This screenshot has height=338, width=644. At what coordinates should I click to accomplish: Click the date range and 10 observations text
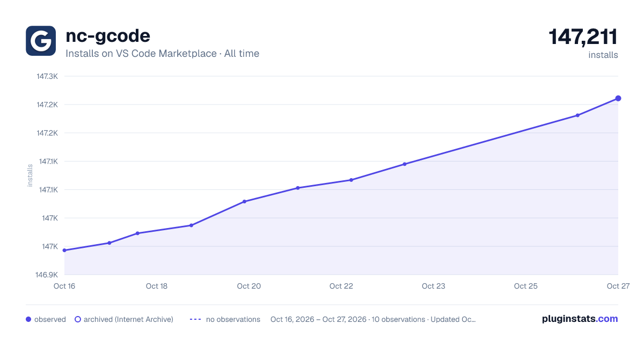[373, 319]
